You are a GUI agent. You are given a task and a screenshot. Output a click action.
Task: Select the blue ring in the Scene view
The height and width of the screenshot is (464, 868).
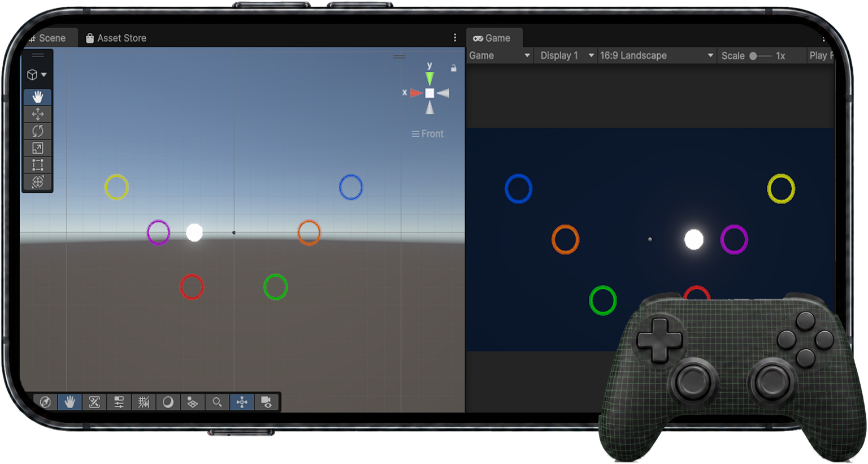click(x=351, y=187)
